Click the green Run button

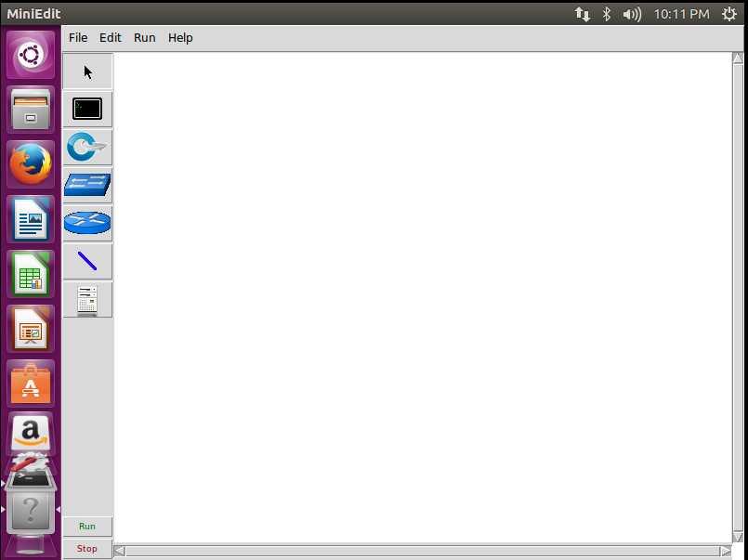pyautogui.click(x=87, y=527)
